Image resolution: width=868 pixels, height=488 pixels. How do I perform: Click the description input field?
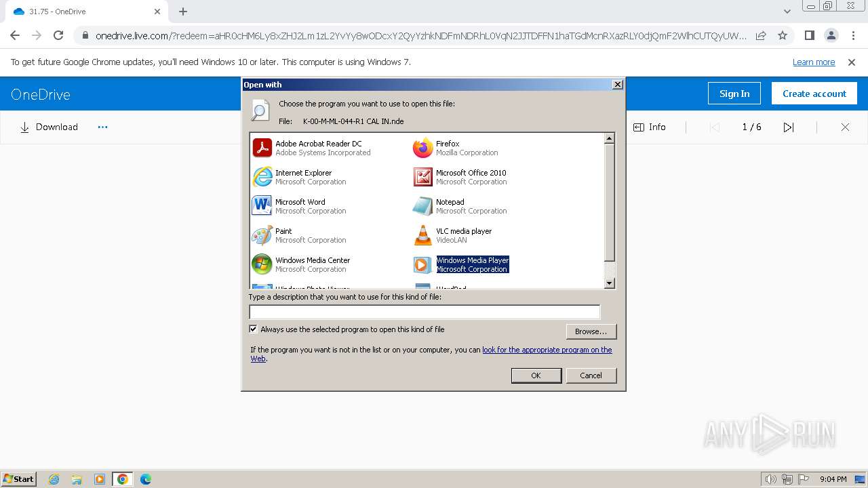[425, 312]
